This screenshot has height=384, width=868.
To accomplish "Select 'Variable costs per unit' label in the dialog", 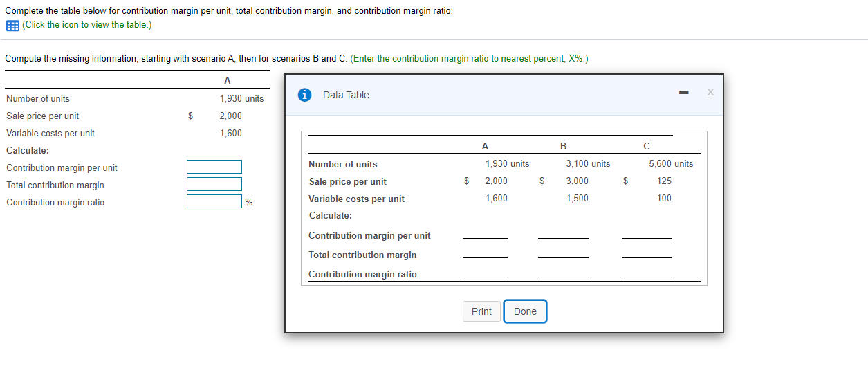I will [x=357, y=199].
